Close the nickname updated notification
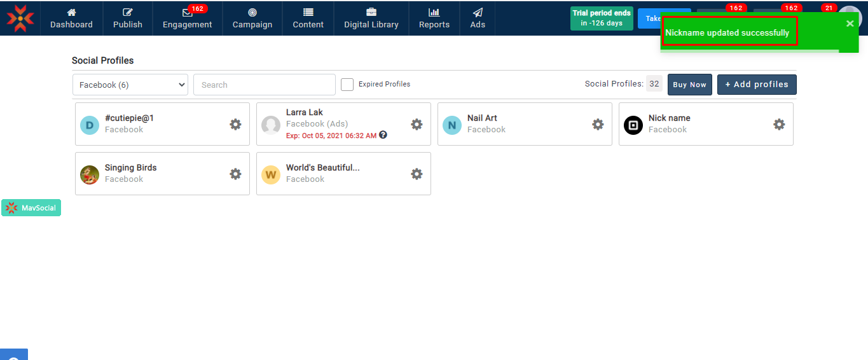The height and width of the screenshot is (360, 868). click(x=850, y=24)
